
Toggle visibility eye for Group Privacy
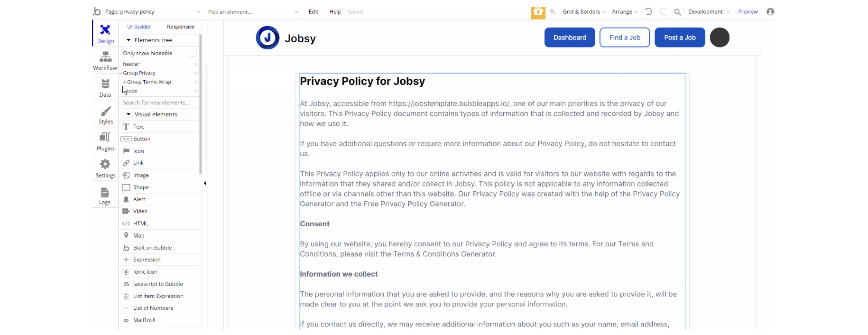click(195, 73)
